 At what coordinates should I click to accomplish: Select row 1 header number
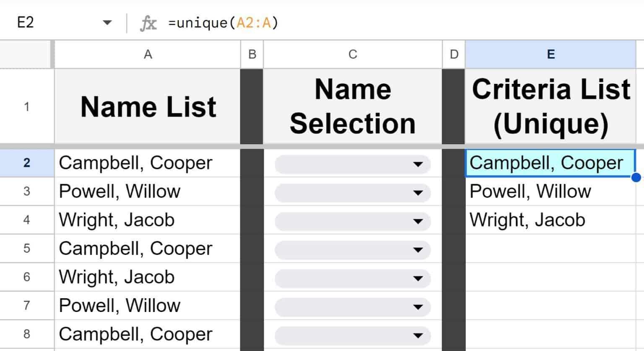(26, 107)
